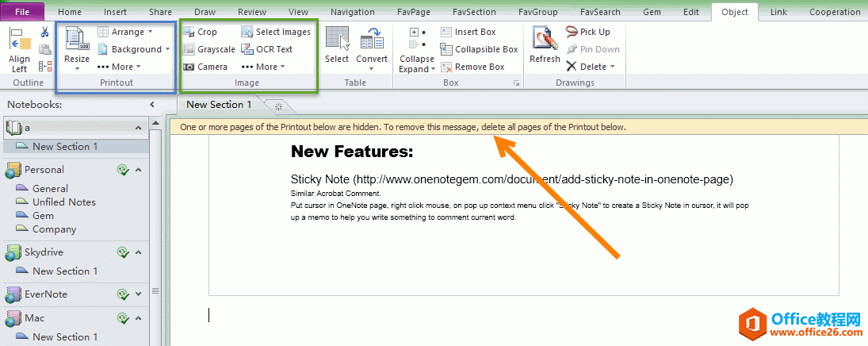Image resolution: width=868 pixels, height=346 pixels.
Task: Click the navigation pane splitter grip handle
Action: (155, 290)
